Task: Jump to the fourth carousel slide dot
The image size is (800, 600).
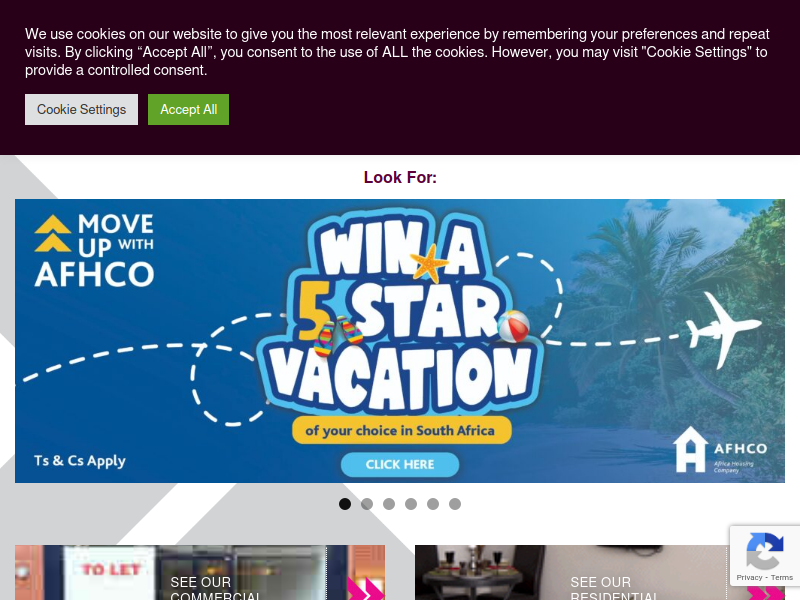Action: click(411, 504)
